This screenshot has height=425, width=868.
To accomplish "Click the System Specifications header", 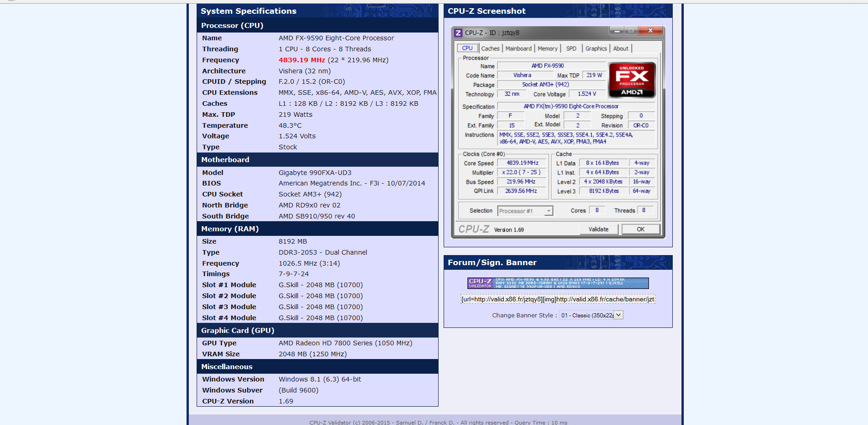I will pos(318,11).
